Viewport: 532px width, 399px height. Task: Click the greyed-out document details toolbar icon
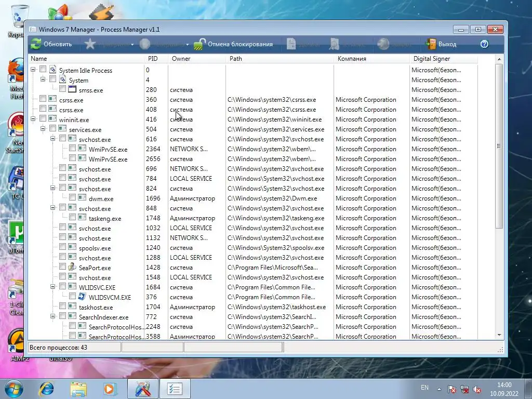point(291,44)
